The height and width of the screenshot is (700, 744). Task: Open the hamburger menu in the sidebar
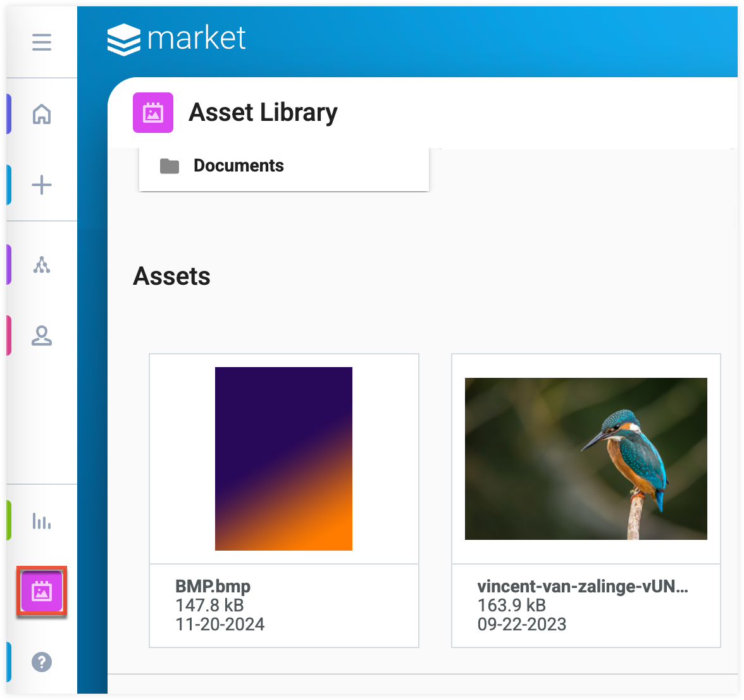click(x=42, y=42)
